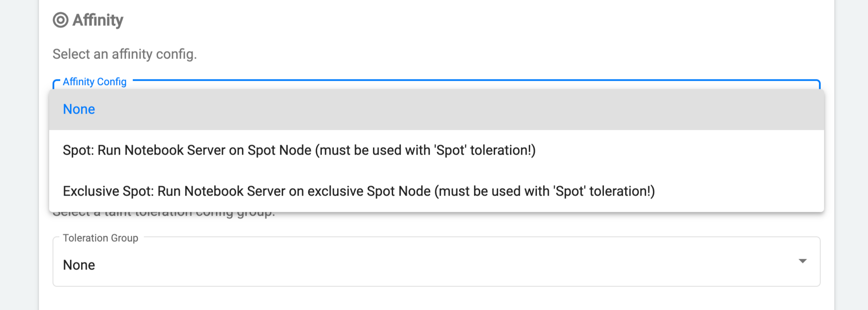This screenshot has width=868, height=310.
Task: Select 'None' in the Affinity Config dropdown
Action: 79,109
